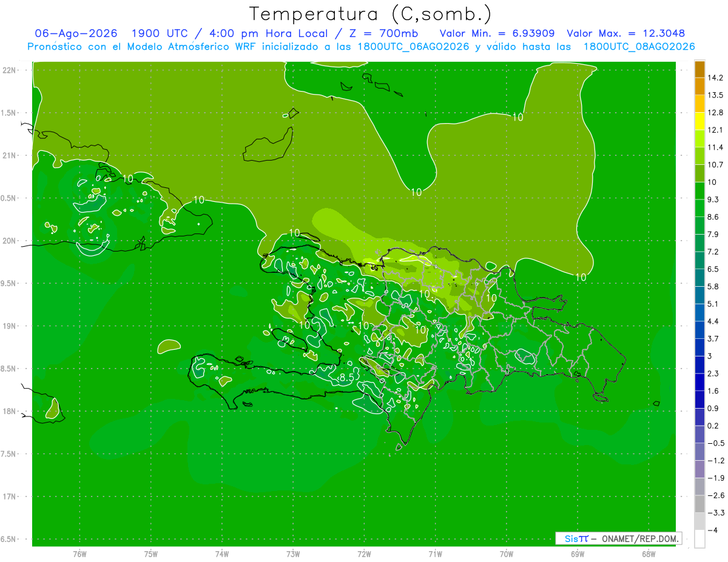728x562 pixels.
Task: Click the "7.9" legend value
Action: point(713,234)
